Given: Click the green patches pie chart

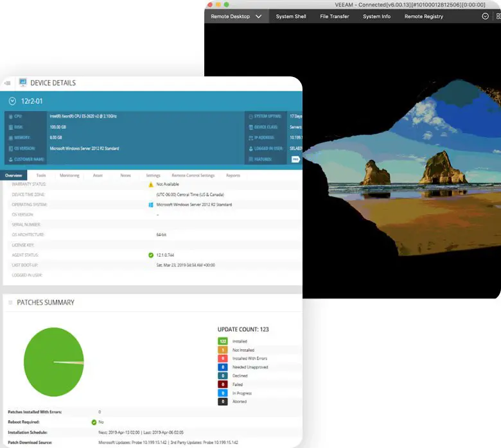Looking at the screenshot, I should tap(54, 362).
